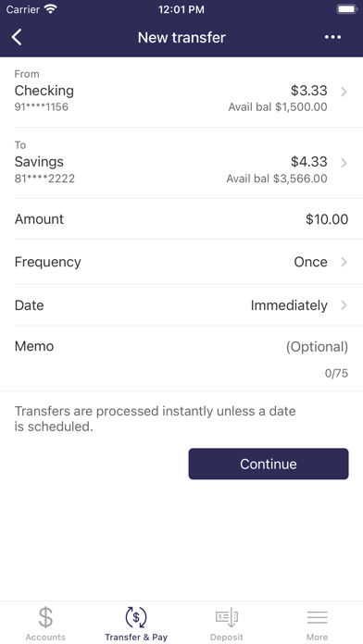
Task: Open the Frequency chevron next to Once
Action: click(344, 262)
